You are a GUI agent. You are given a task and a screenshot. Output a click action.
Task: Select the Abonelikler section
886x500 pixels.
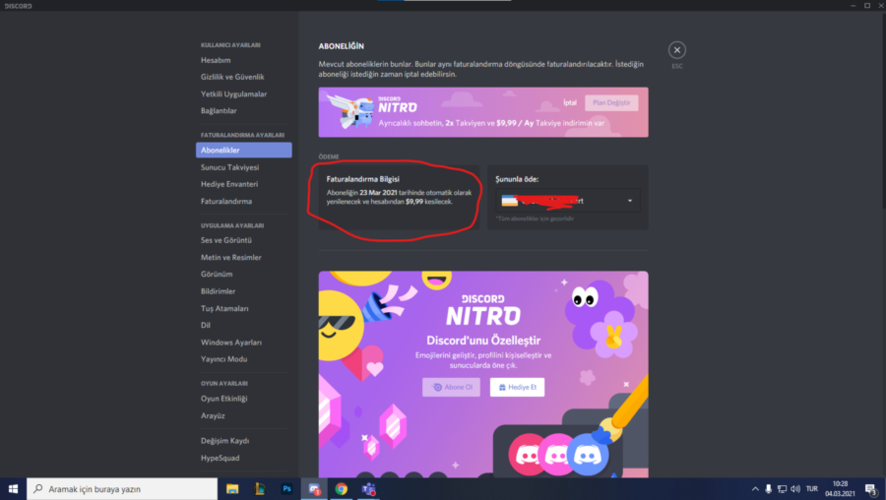(244, 150)
